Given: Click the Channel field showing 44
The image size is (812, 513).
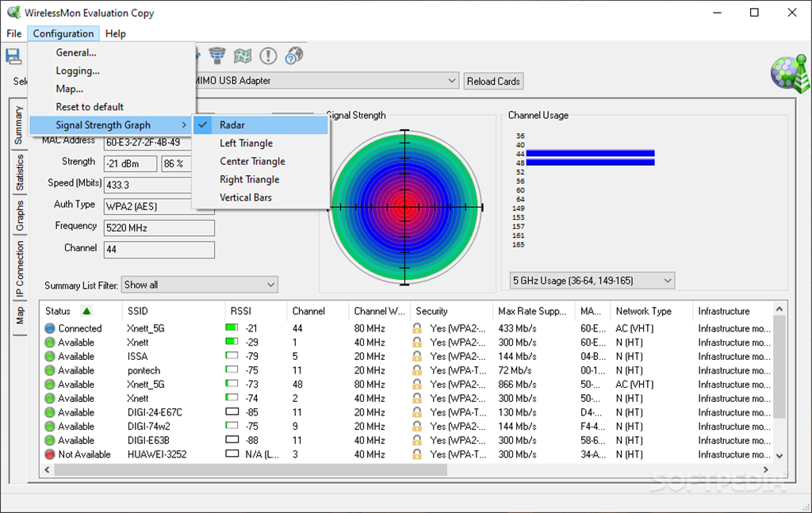Looking at the screenshot, I should tap(159, 250).
